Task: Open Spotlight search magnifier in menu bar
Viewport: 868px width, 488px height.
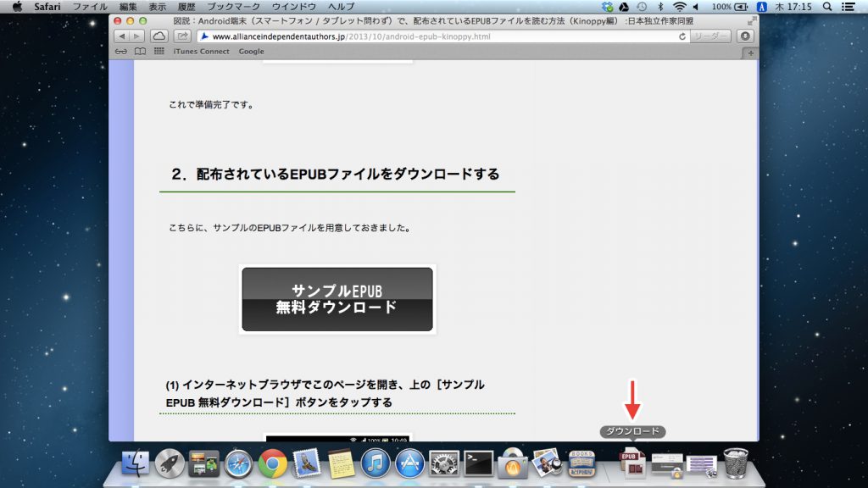Action: 827,7
